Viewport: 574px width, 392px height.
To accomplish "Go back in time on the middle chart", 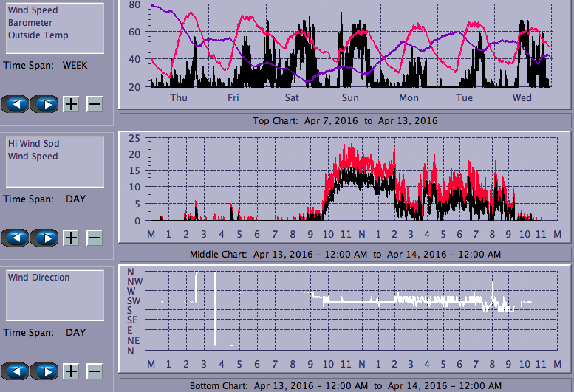I will [16, 238].
